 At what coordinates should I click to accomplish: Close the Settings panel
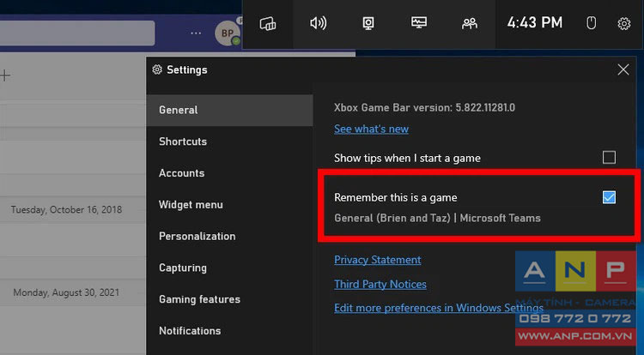point(623,69)
